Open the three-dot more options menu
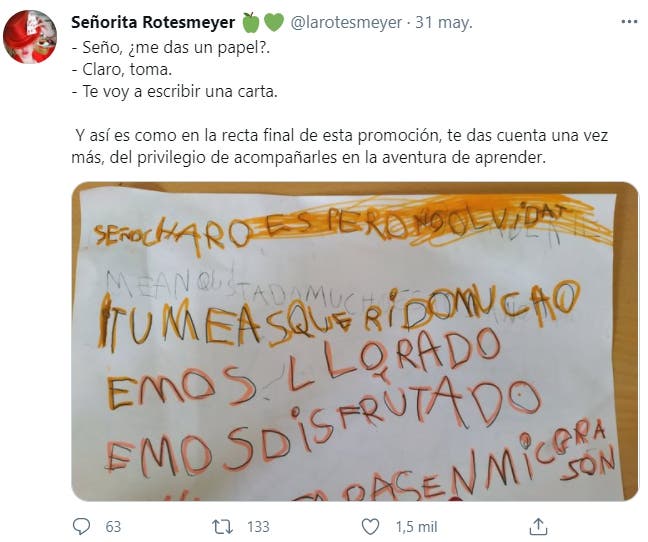The height and width of the screenshot is (542, 648). pyautogui.click(x=629, y=22)
